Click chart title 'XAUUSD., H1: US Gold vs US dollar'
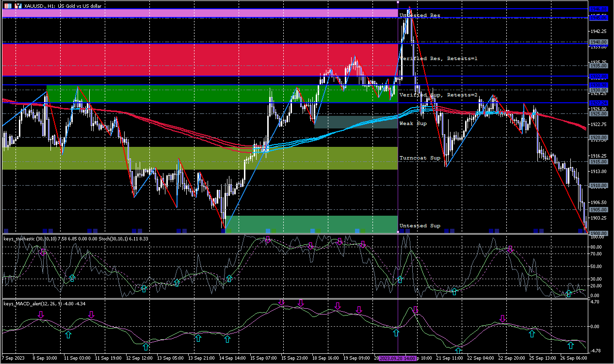614x364 pixels. (x=63, y=6)
